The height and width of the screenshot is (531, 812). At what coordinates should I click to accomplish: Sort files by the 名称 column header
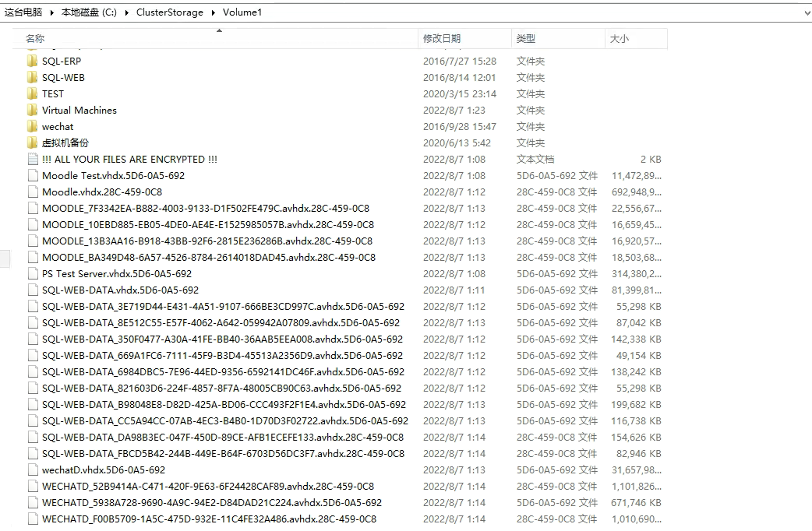click(35, 38)
